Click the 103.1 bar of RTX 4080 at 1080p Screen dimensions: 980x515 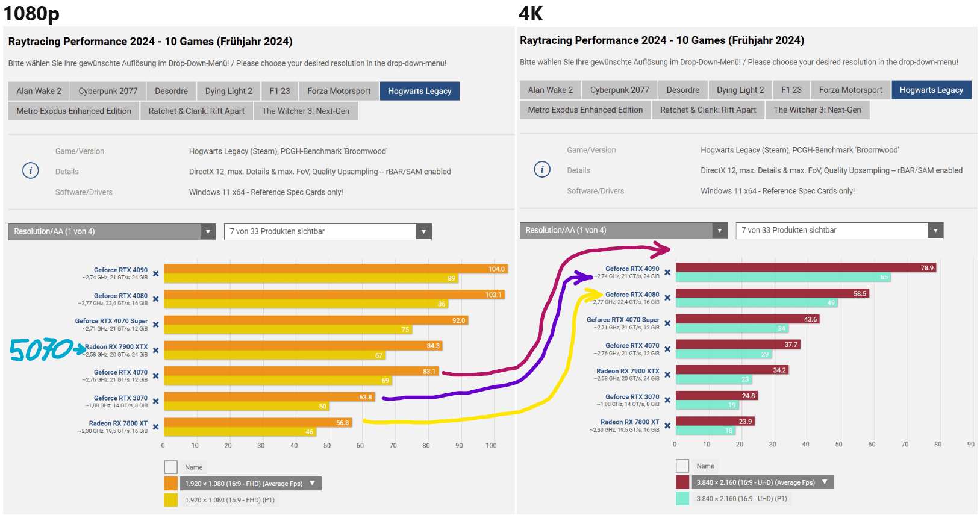[334, 295]
